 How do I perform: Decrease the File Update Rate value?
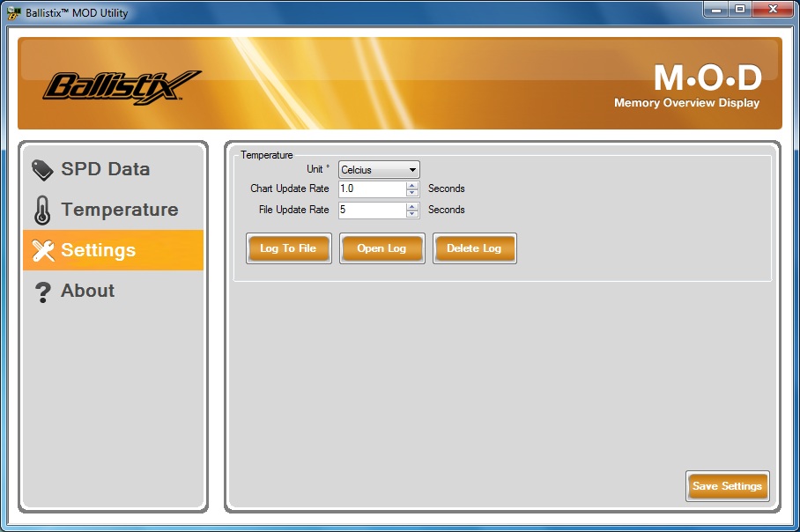point(412,214)
